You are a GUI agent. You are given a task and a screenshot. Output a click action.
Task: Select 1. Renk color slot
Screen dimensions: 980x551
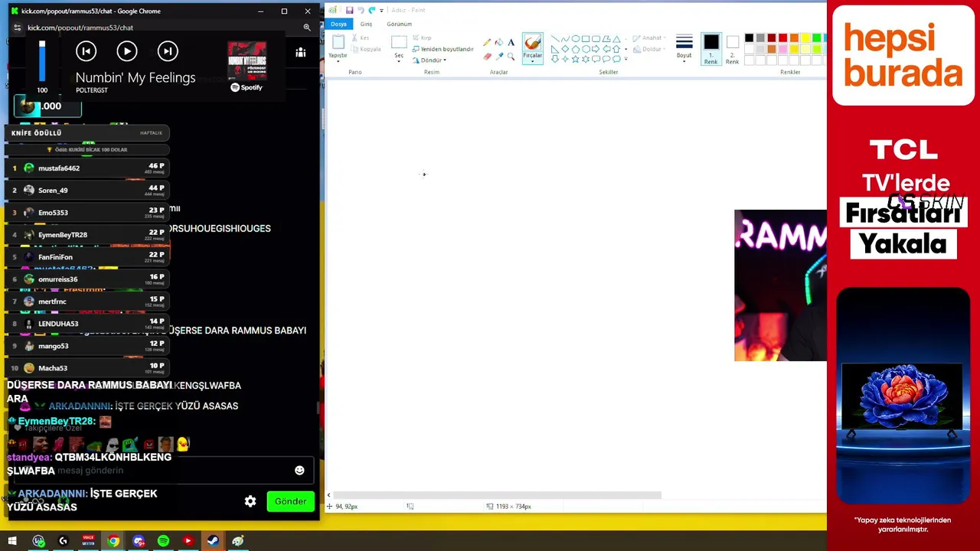click(x=711, y=49)
